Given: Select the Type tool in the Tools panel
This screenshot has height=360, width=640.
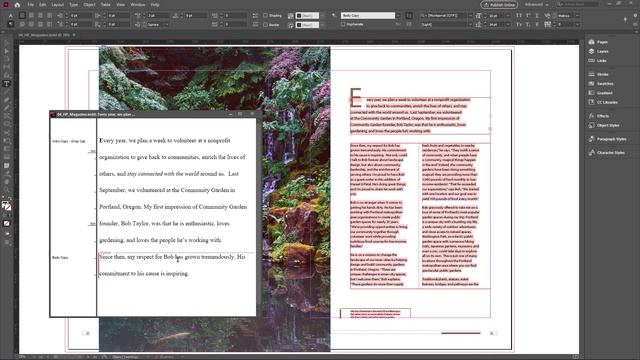Looking at the screenshot, I should click(x=7, y=84).
